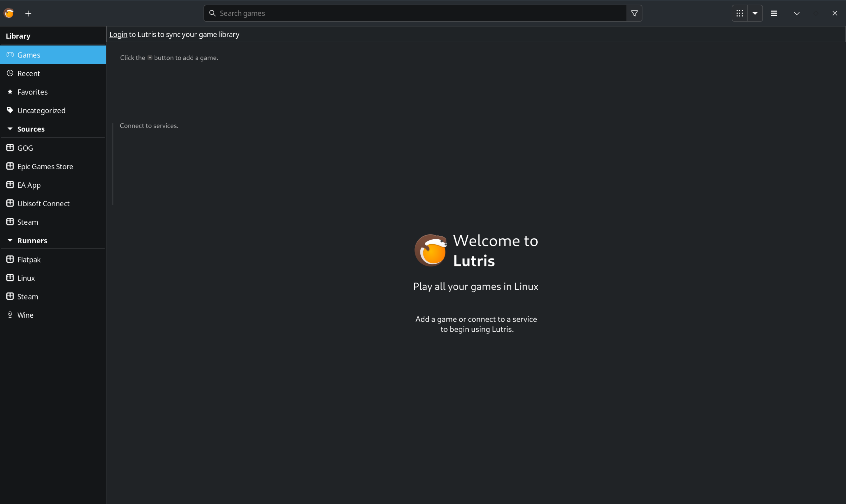Viewport: 846px width, 504px height.
Task: Show Favorites category
Action: coord(53,92)
